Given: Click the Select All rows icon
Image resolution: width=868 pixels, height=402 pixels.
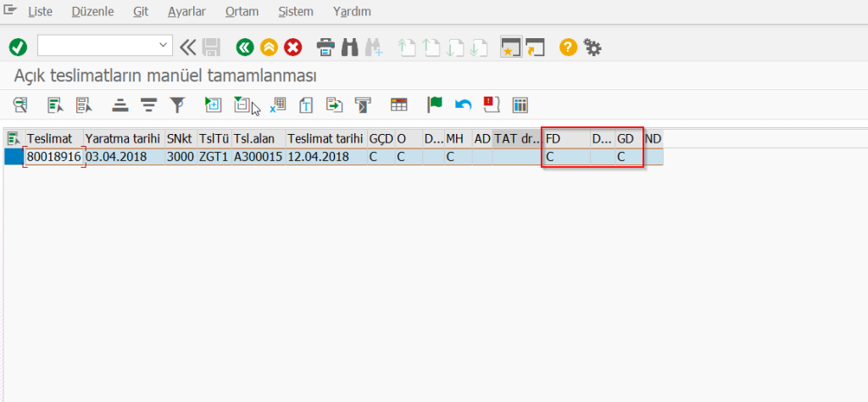Looking at the screenshot, I should click(55, 104).
